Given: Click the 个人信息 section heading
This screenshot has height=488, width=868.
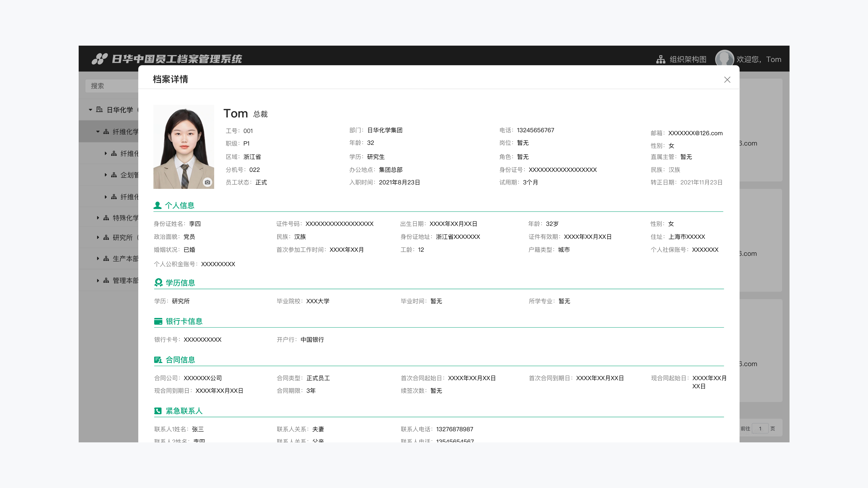Looking at the screenshot, I should pyautogui.click(x=180, y=205).
